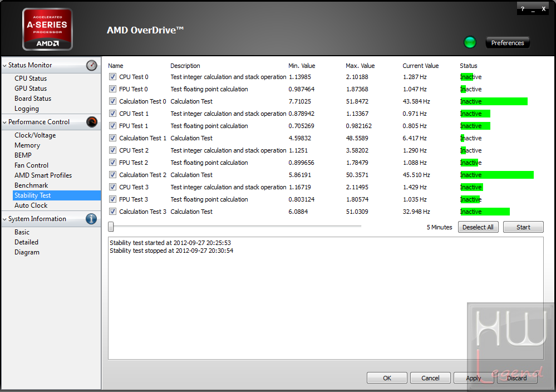Collapse the Performance Control section chevron
This screenshot has width=556, height=392.
click(x=4, y=122)
